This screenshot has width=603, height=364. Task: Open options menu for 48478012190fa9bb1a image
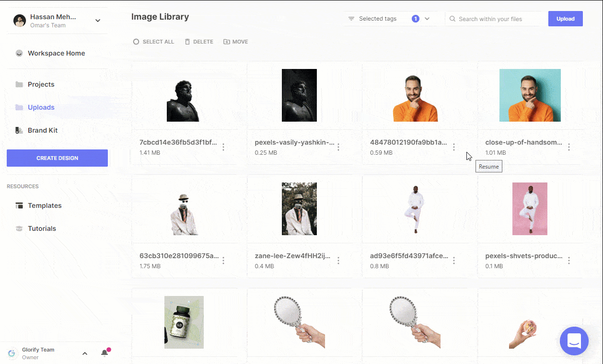[x=454, y=147]
